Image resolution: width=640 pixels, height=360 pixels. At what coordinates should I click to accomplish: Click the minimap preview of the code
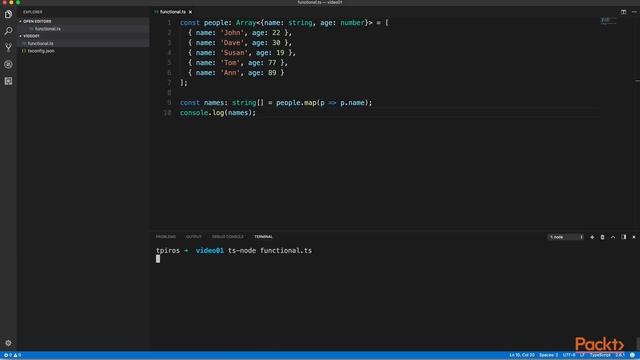pos(608,21)
